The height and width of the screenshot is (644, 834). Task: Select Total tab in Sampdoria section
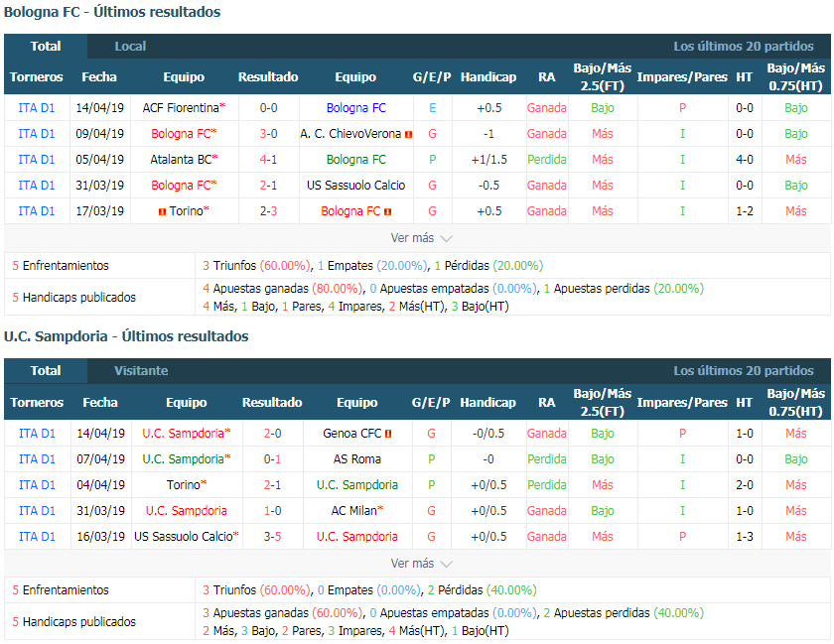point(46,371)
